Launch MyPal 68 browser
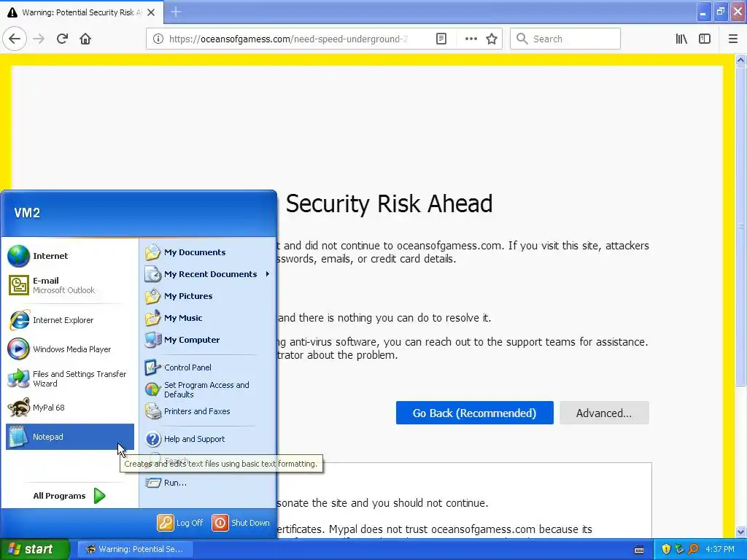747x560 pixels. click(x=69, y=408)
